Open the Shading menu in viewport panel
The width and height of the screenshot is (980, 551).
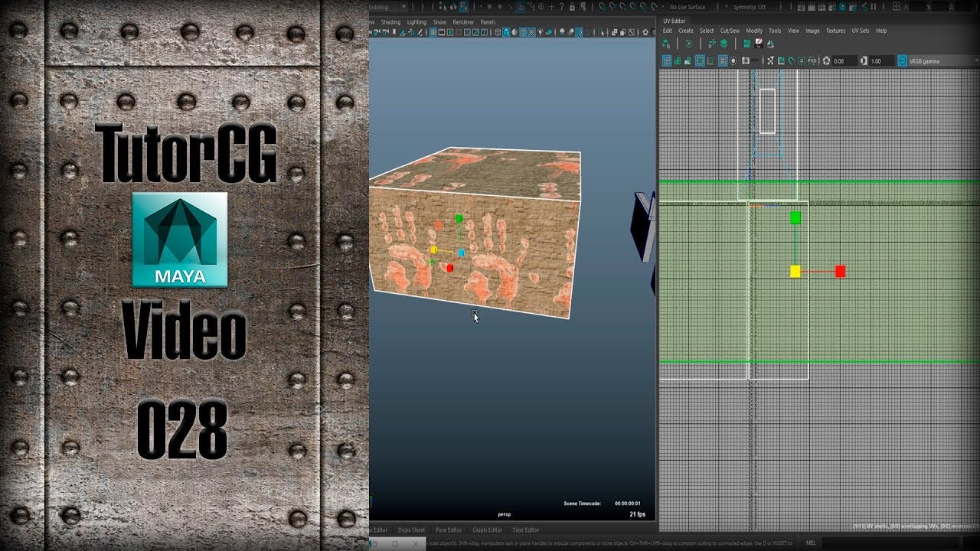(x=390, y=22)
